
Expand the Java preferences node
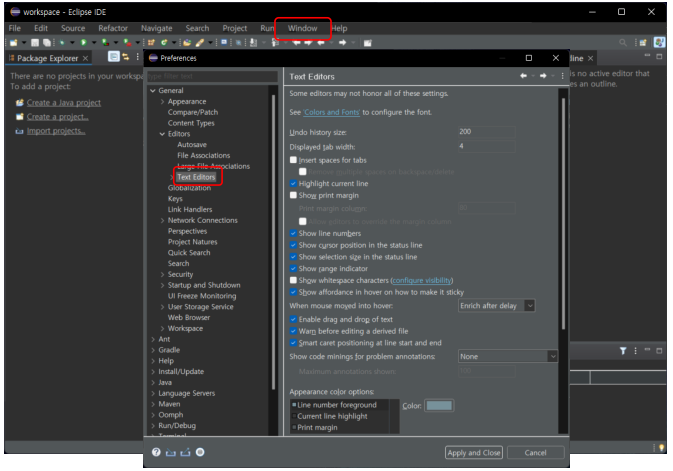point(153,383)
